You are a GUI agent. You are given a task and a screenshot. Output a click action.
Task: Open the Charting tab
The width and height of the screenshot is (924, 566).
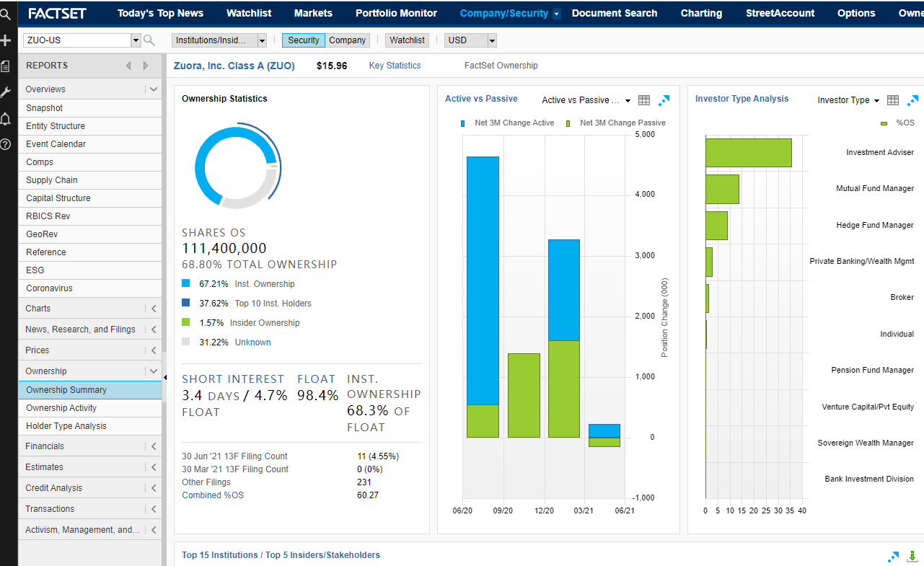pos(701,13)
